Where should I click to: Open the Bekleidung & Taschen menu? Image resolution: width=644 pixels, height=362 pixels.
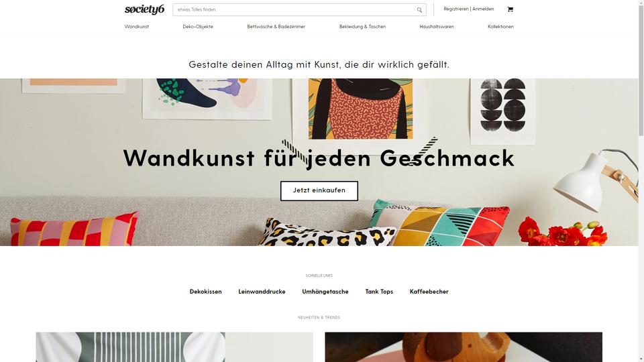pyautogui.click(x=363, y=27)
